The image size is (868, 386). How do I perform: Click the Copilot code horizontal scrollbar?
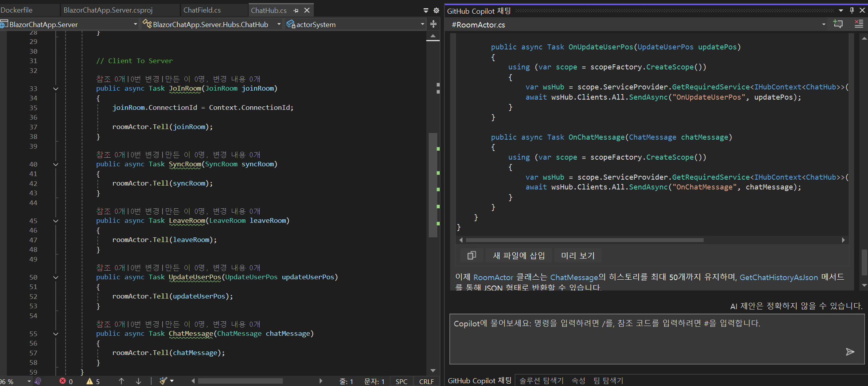584,240
